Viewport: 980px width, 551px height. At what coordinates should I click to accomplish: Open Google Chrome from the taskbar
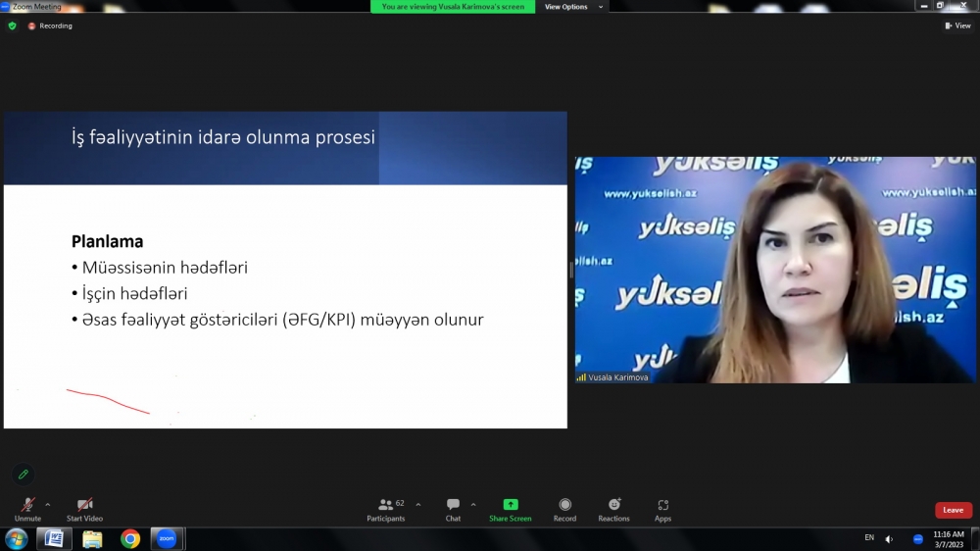(x=129, y=538)
